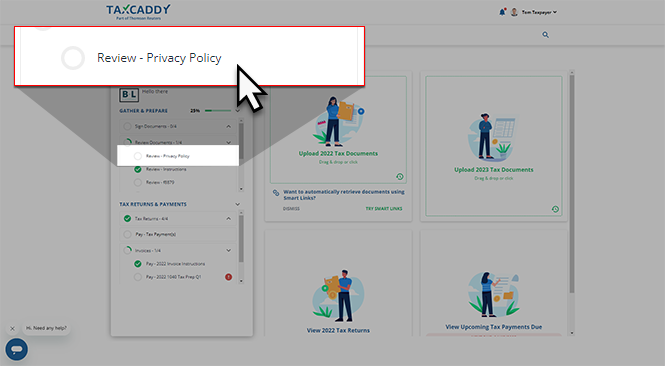Toggle the 2022 1040 Tax Prep Q1 circle
665x366 pixels.
point(137,277)
